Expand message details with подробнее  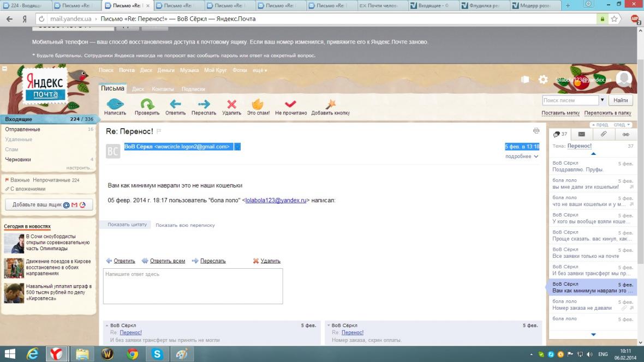(521, 156)
